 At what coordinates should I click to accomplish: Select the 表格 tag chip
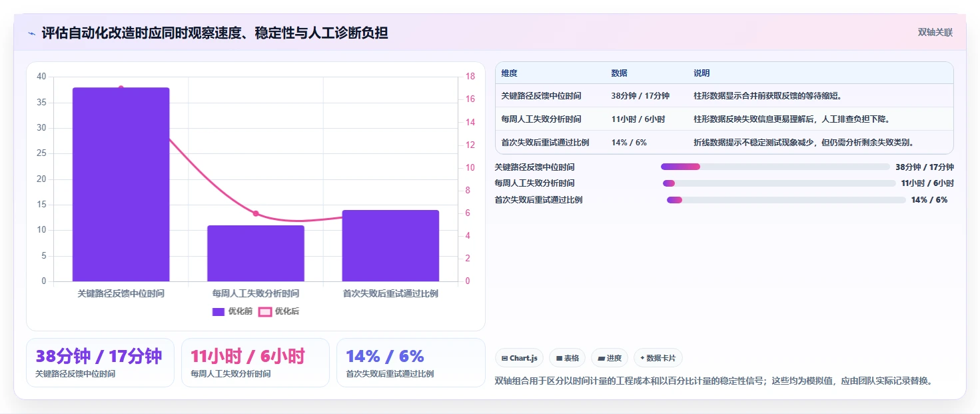[x=566, y=358]
